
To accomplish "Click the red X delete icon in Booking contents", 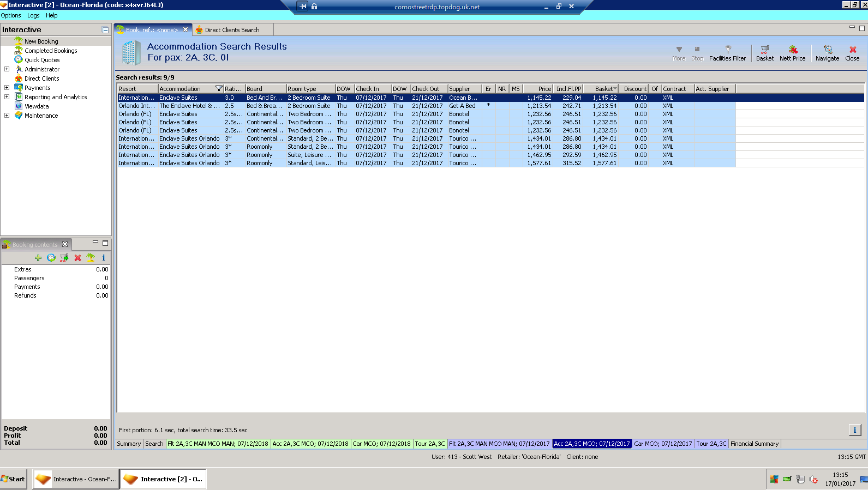I will 77,258.
